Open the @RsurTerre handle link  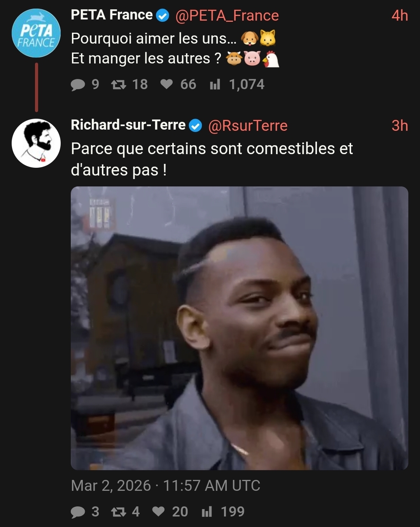[248, 126]
